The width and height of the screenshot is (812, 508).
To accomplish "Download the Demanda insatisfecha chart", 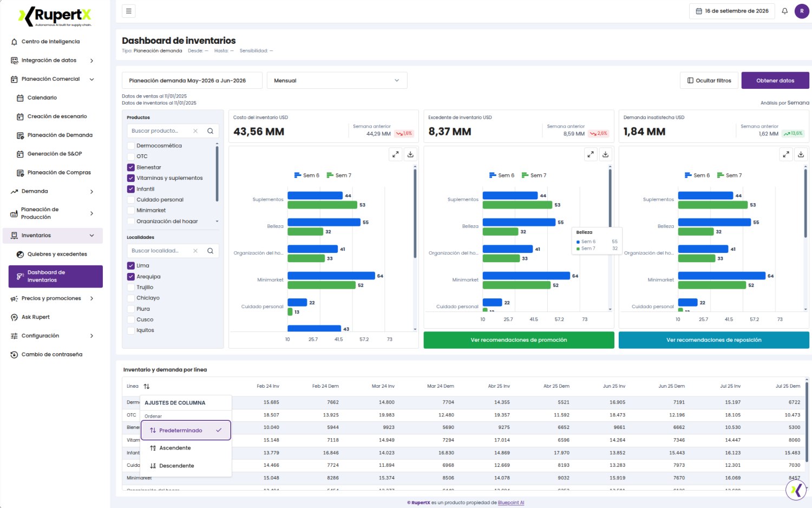I will 801,154.
